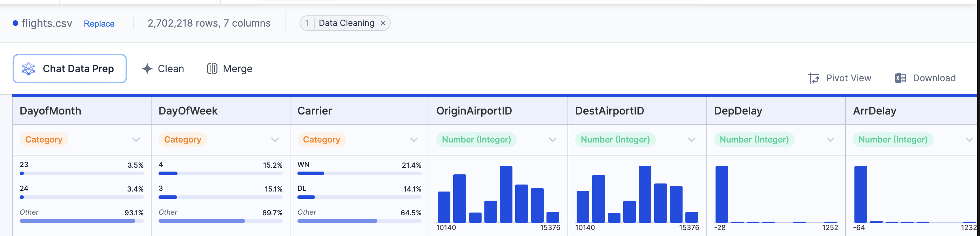Image resolution: width=980 pixels, height=236 pixels.
Task: Click tallest bar in OriginAirportID histogram
Action: point(505,194)
